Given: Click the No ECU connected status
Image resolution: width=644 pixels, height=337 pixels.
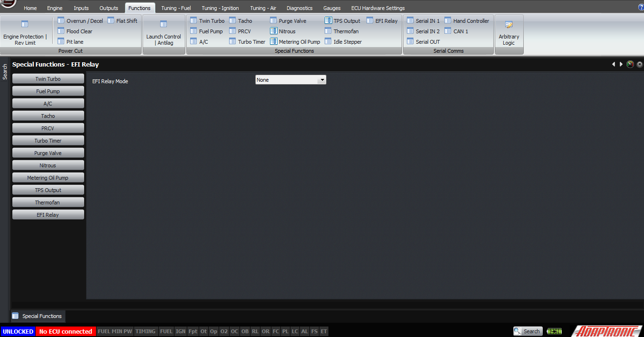Looking at the screenshot, I should (x=66, y=331).
